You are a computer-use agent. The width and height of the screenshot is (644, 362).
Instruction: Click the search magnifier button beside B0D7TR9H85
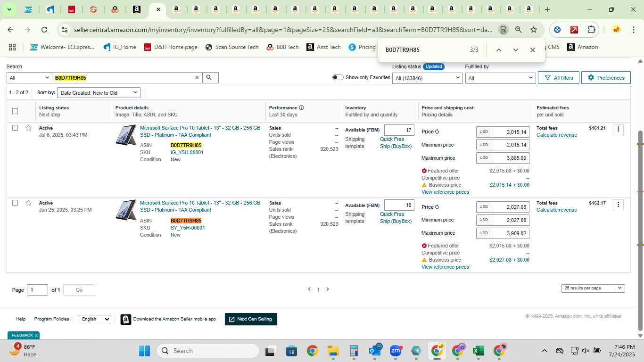pos(210,78)
